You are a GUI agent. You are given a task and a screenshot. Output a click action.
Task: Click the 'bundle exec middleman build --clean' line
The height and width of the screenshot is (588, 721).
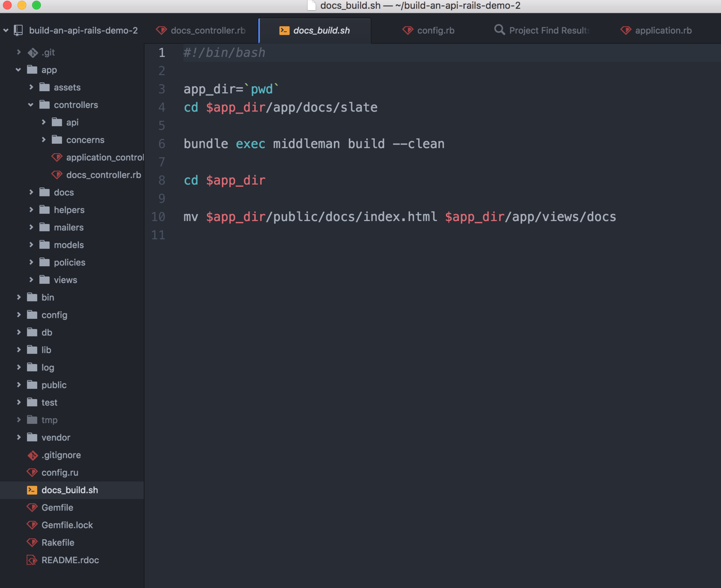coord(314,144)
